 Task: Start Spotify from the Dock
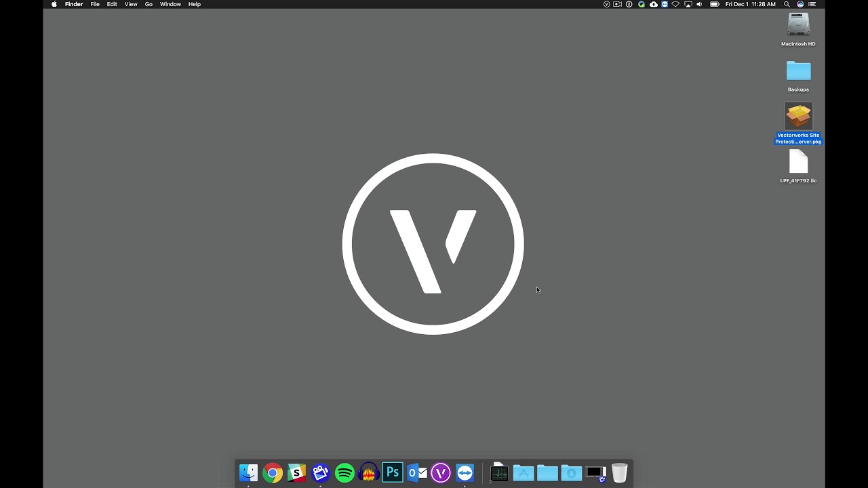(x=344, y=472)
